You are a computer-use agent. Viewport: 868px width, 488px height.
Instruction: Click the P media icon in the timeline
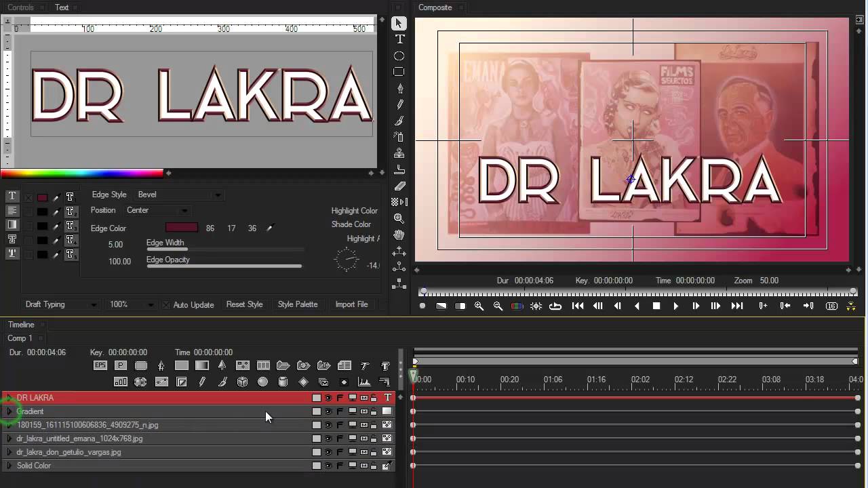[121, 365]
